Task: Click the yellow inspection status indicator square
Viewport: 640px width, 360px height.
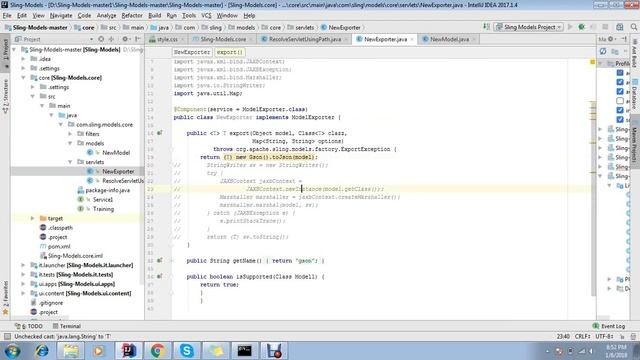Action: pyautogui.click(x=592, y=62)
